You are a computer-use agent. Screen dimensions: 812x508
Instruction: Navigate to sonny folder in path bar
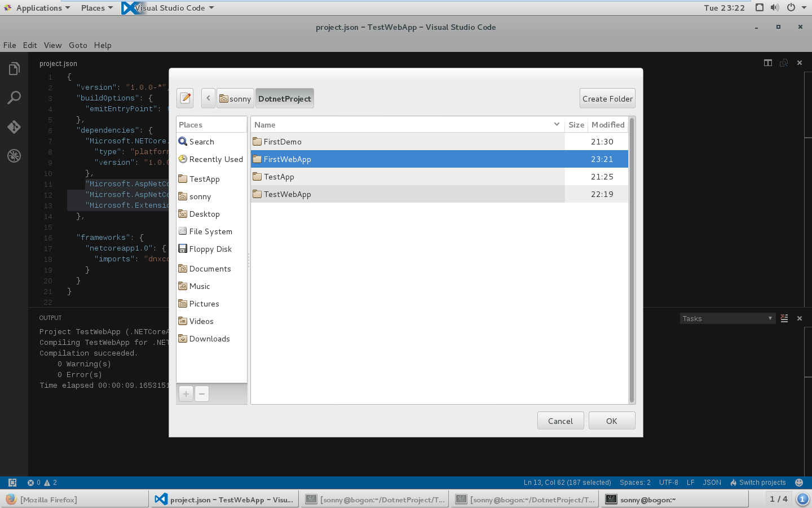click(x=235, y=98)
